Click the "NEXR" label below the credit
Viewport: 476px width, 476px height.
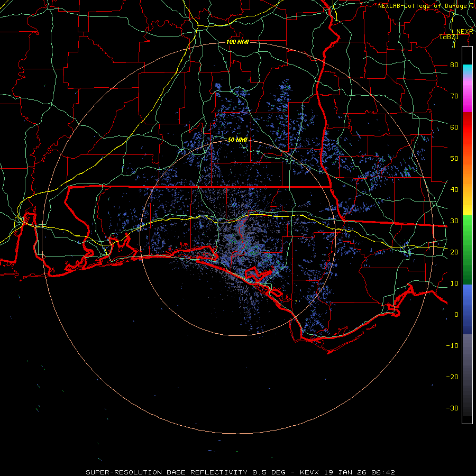(464, 32)
